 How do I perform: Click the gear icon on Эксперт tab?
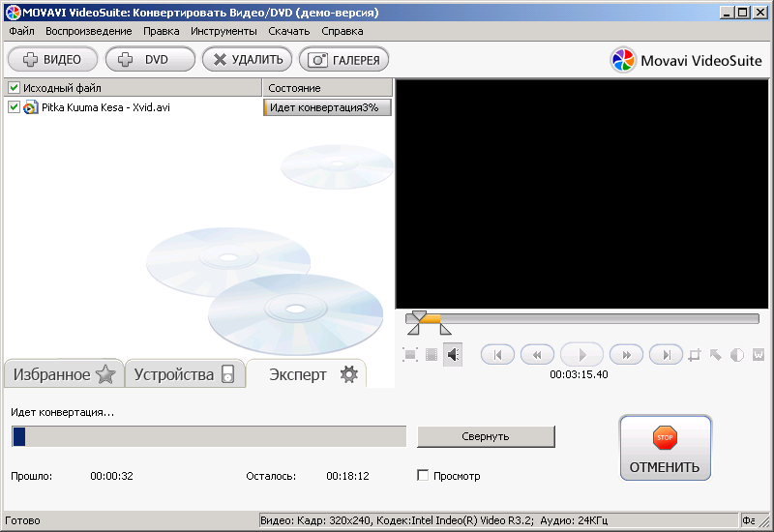tap(349, 374)
